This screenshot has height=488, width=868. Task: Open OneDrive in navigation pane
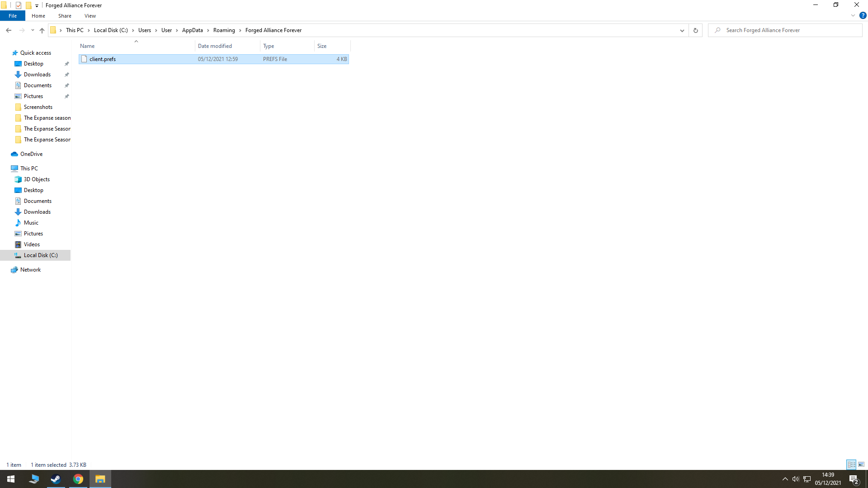pos(31,154)
